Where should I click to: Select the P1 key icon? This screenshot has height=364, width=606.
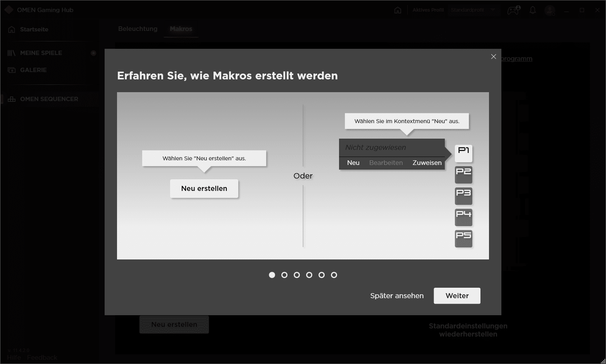coord(463,153)
